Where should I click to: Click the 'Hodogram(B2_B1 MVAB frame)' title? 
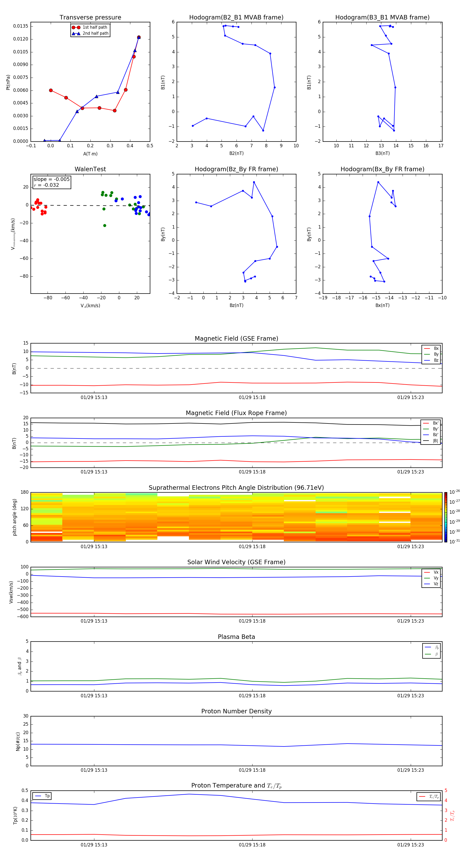236,18
